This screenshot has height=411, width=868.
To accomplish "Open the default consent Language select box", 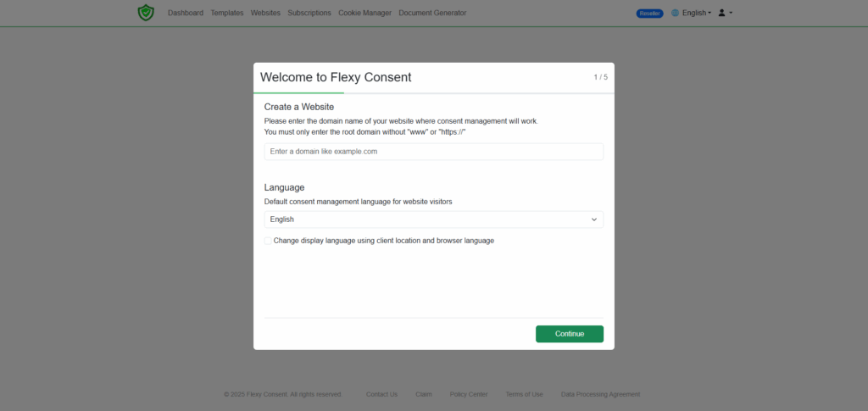I will coord(434,219).
